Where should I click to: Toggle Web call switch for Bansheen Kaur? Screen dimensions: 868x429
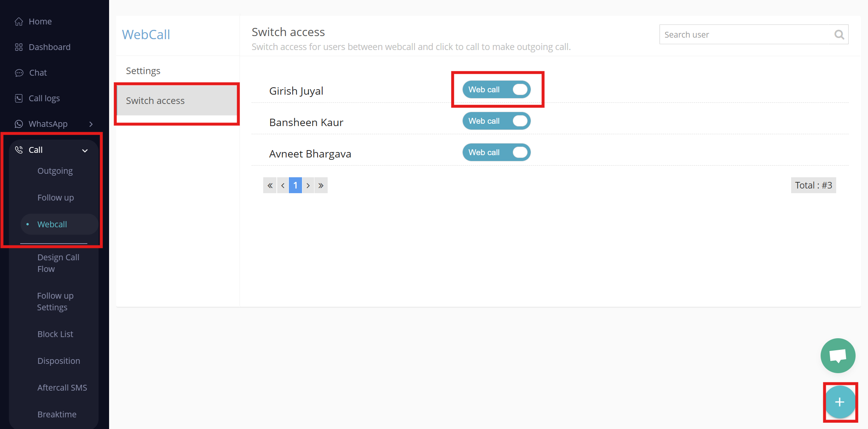pyautogui.click(x=496, y=121)
